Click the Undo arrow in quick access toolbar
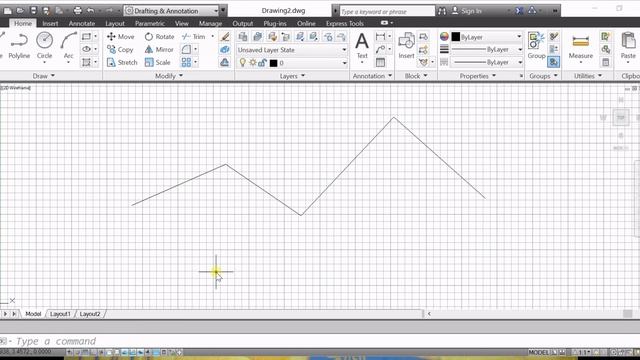 coord(91,11)
